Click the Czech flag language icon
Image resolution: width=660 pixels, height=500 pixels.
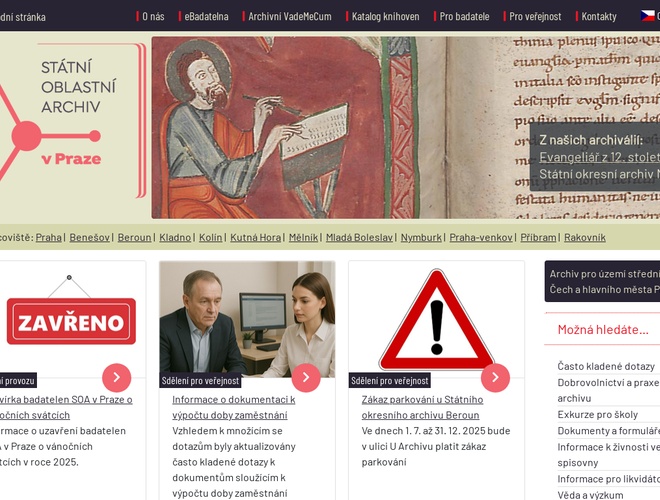coord(648,16)
